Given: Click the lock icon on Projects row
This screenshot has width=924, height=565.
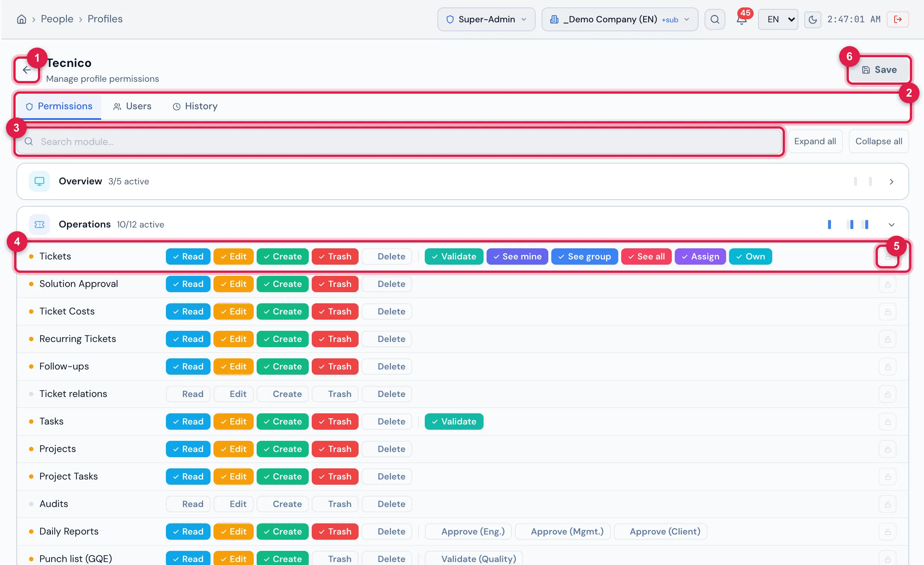Looking at the screenshot, I should (888, 449).
